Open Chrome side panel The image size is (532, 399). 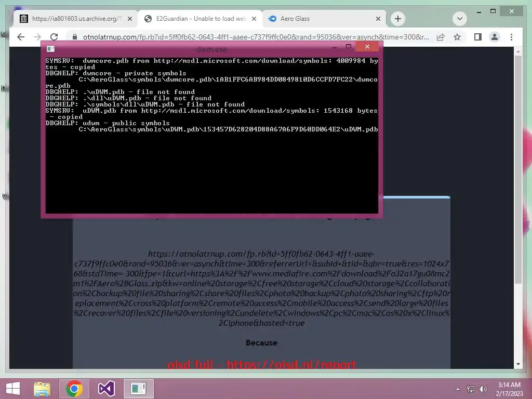(x=478, y=37)
